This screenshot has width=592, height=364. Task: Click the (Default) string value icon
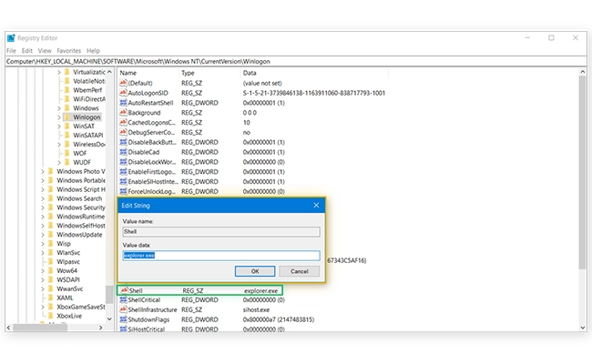coord(123,83)
